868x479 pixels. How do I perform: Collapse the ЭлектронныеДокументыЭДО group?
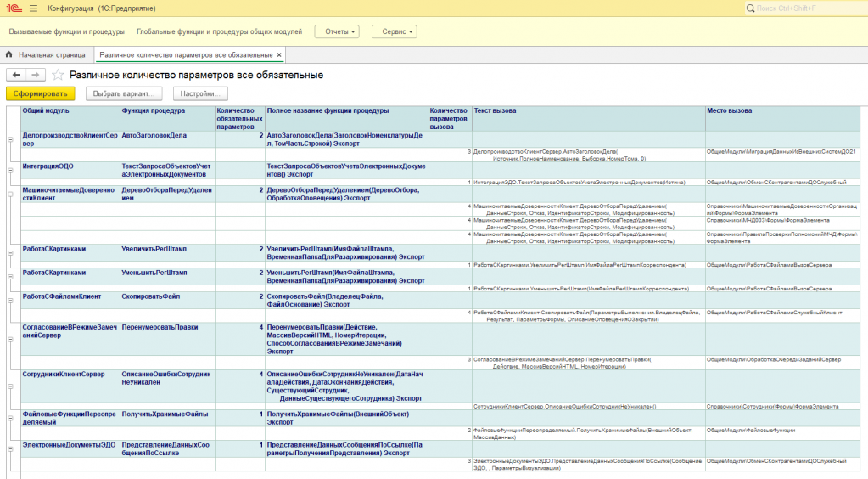(10, 449)
